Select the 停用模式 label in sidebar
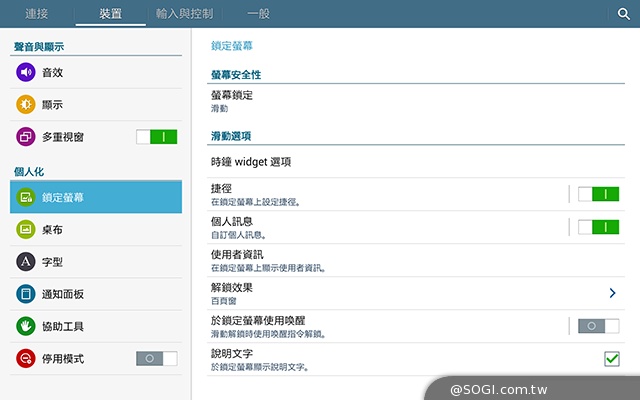Viewport: 640px width, 400px height. tap(63, 359)
